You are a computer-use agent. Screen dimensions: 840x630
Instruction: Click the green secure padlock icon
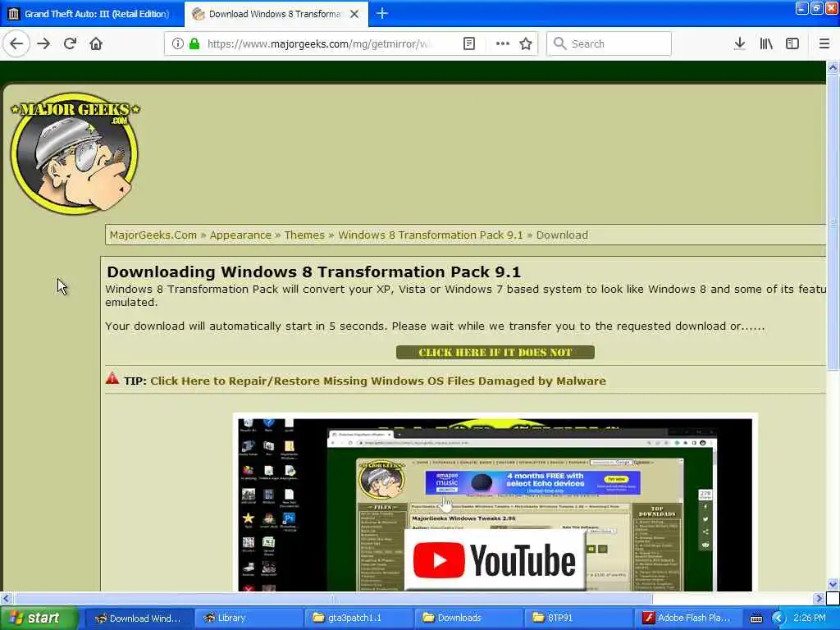(194, 44)
